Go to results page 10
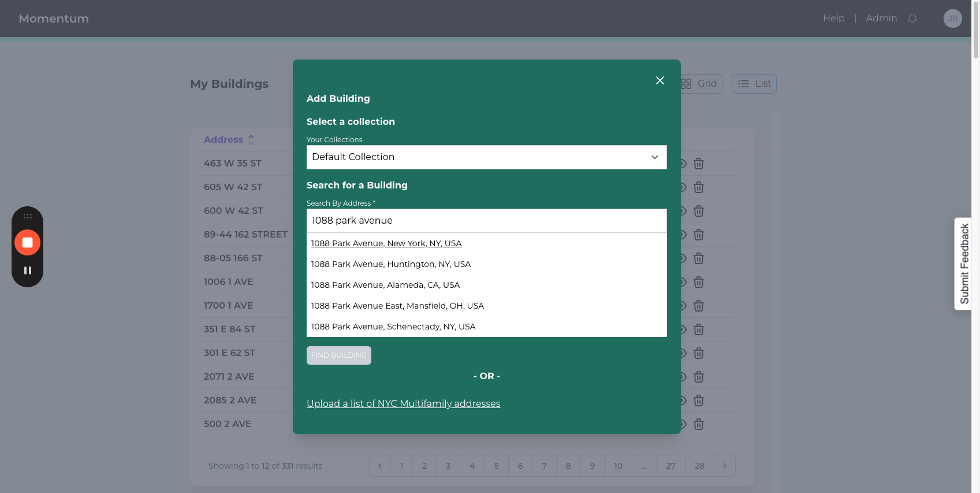This screenshot has height=493, width=980. pos(618,466)
